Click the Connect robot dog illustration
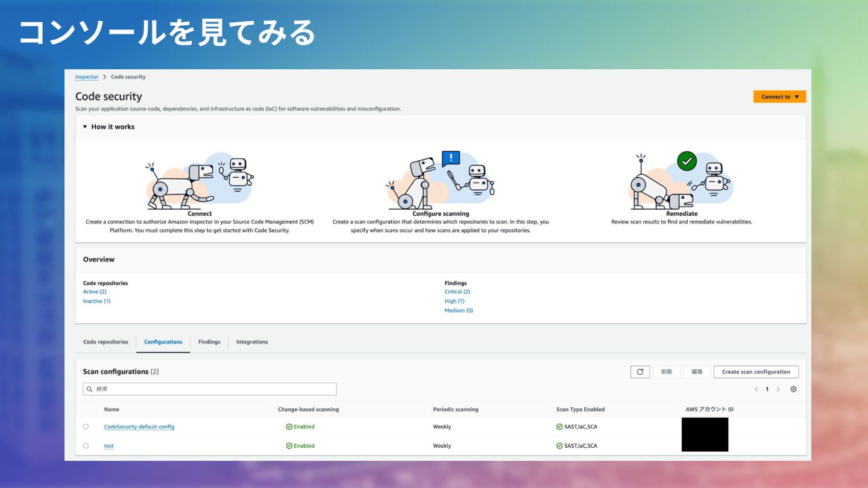The height and width of the screenshot is (488, 868). [x=200, y=180]
